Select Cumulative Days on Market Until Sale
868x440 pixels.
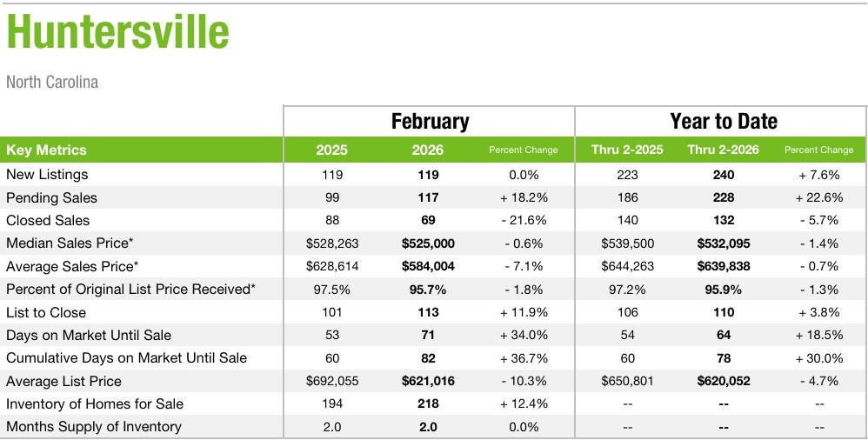click(126, 357)
